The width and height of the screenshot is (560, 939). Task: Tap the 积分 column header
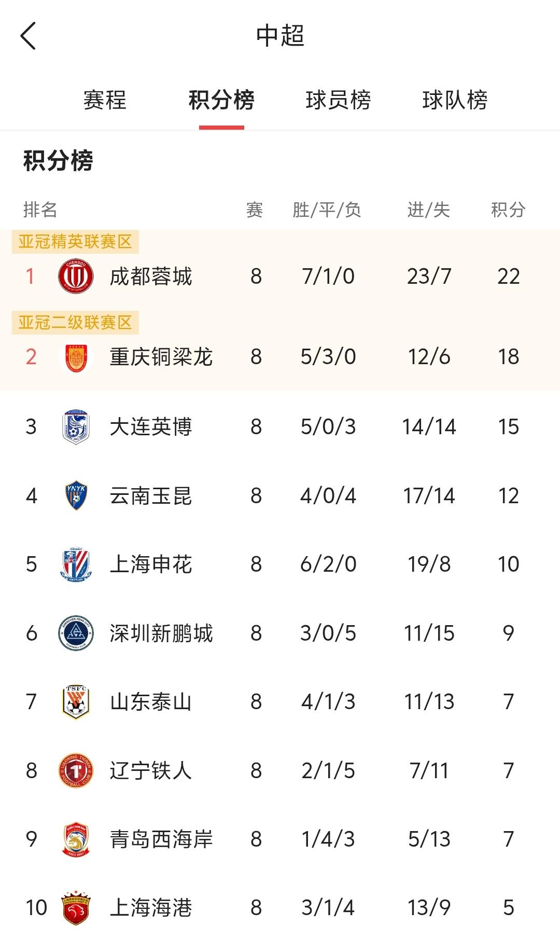508,210
